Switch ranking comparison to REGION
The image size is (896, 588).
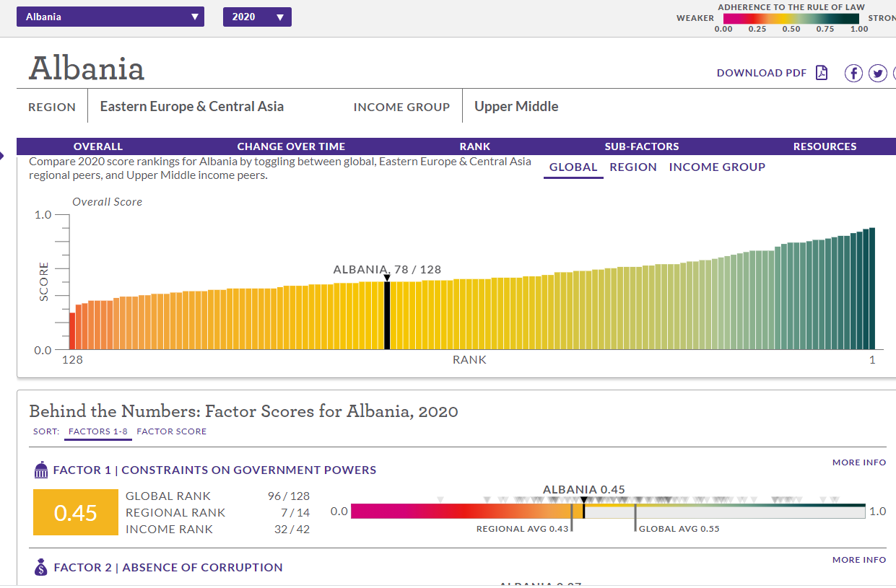click(x=633, y=167)
